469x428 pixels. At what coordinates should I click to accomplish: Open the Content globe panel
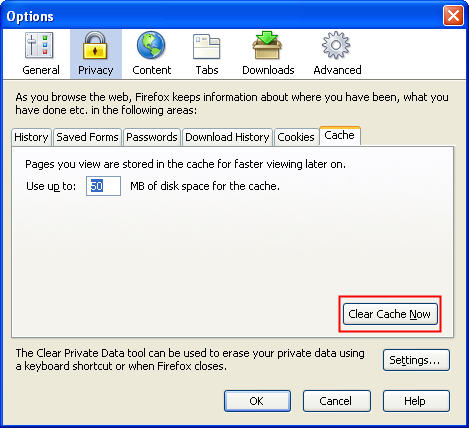coord(151,54)
